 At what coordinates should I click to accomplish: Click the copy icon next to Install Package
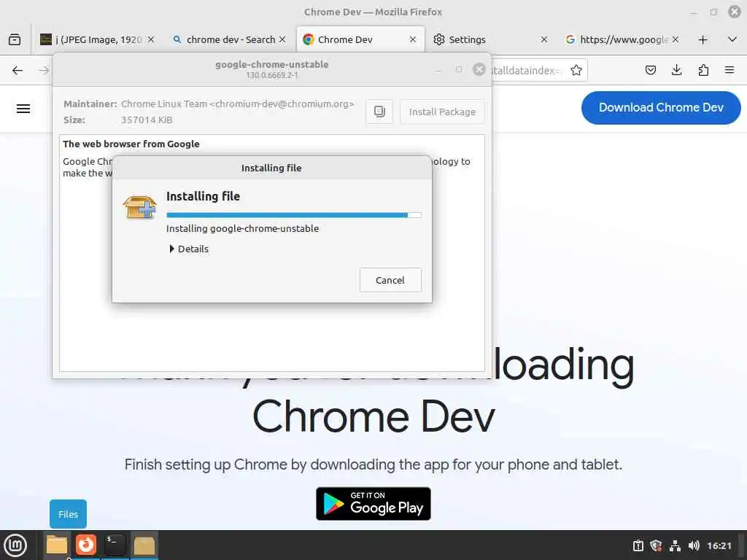tap(379, 112)
